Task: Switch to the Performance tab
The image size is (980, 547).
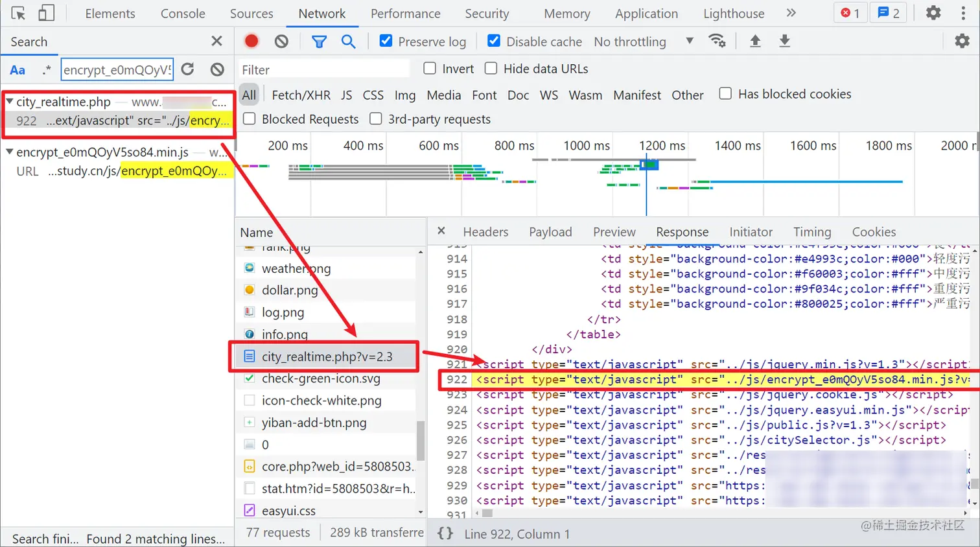Action: (406, 14)
